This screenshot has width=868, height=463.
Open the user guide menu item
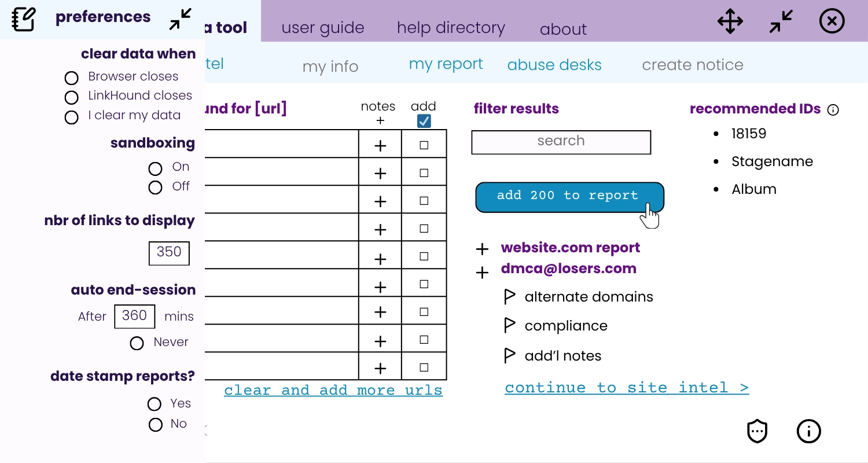pos(323,28)
